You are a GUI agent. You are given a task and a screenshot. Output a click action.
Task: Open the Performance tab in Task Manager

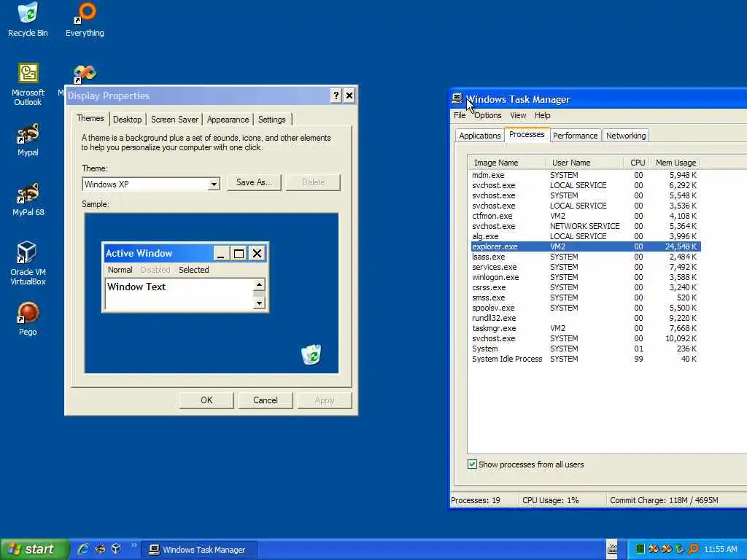575,136
